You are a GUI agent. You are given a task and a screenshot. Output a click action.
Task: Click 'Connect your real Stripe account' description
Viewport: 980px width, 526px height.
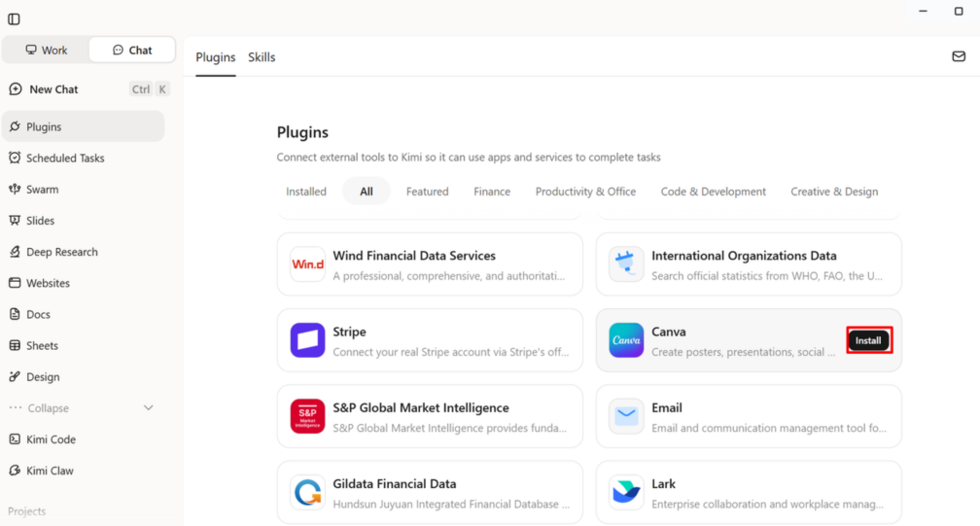coord(451,352)
